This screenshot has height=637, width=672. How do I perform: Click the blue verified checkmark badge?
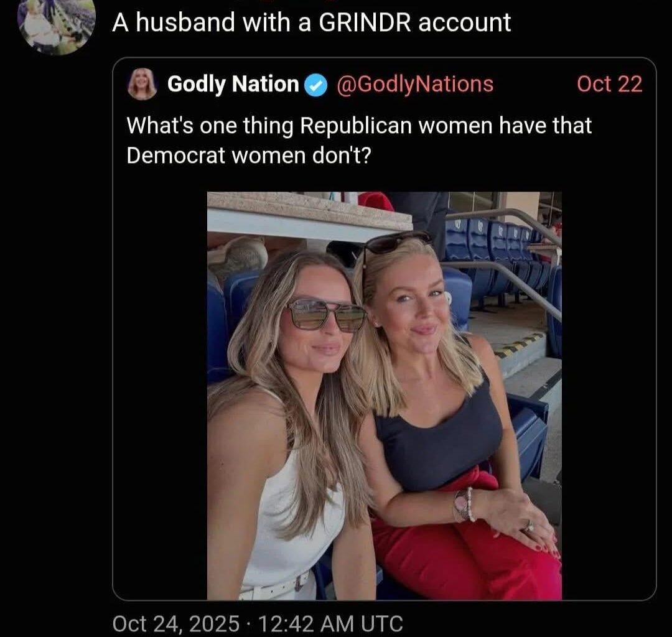pos(316,85)
